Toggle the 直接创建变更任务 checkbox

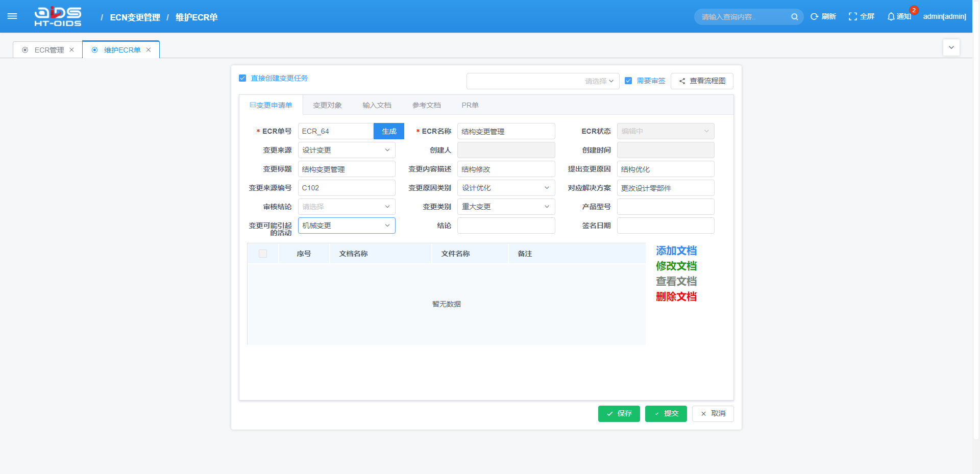click(242, 78)
